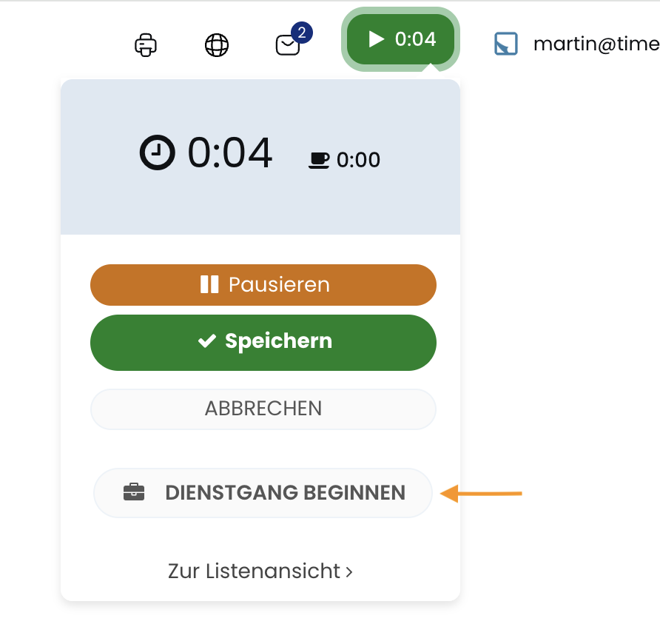Cancel tracking with the ABBRECHEN button
660x644 pixels.
(263, 409)
